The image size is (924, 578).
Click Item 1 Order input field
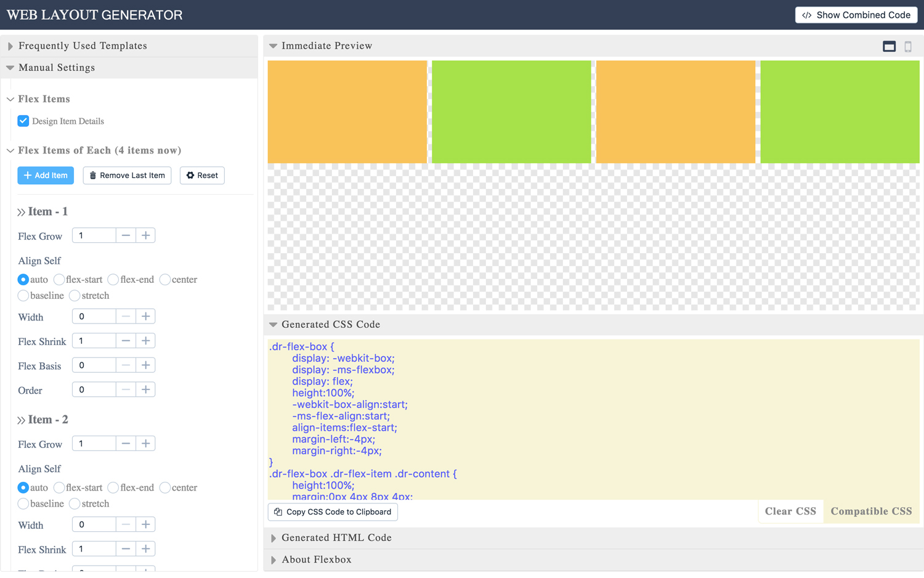click(x=94, y=389)
